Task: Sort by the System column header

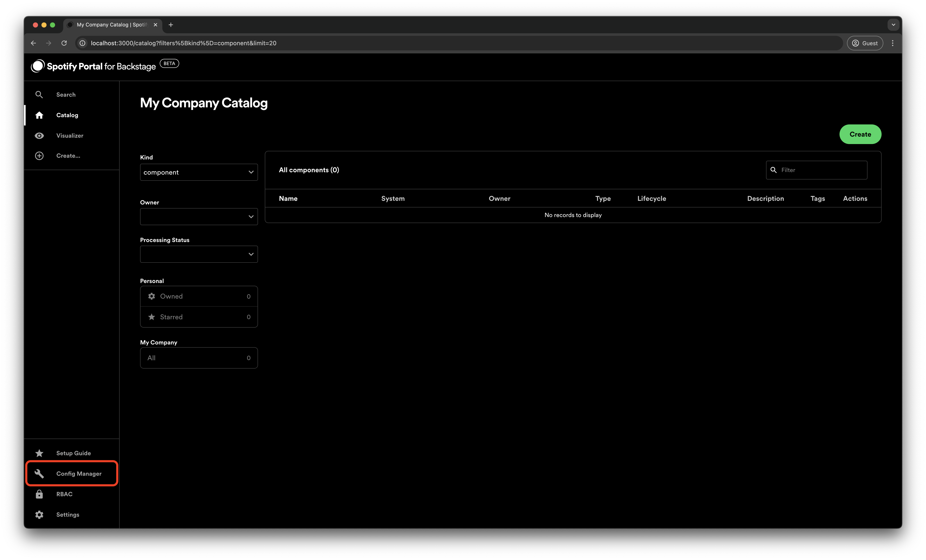Action: [x=393, y=199]
